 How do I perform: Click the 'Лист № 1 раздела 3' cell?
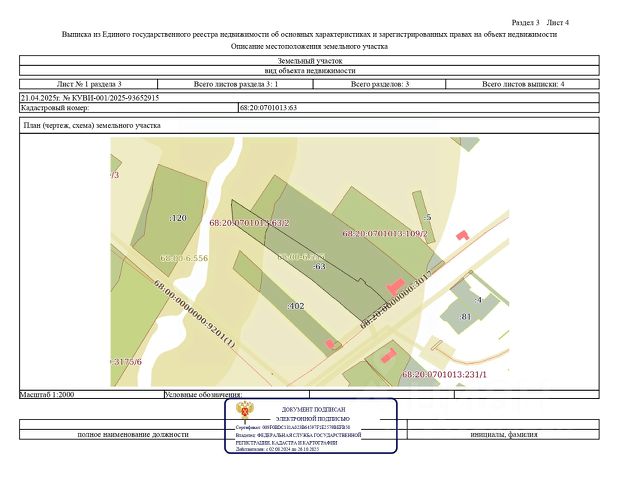pos(89,84)
